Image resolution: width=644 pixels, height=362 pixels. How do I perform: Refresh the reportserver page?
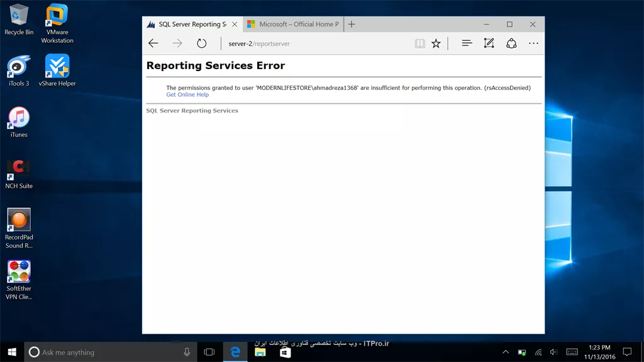click(x=201, y=43)
